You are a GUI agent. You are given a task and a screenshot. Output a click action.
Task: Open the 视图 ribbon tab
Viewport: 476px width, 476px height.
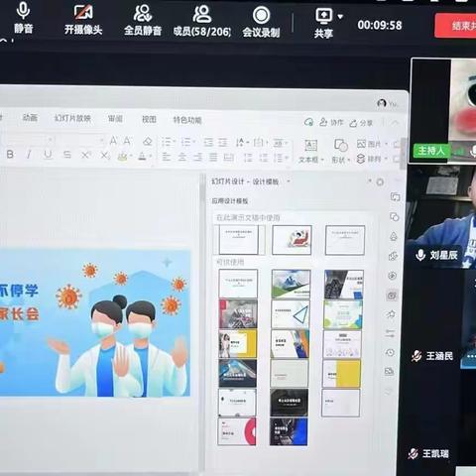pyautogui.click(x=149, y=119)
